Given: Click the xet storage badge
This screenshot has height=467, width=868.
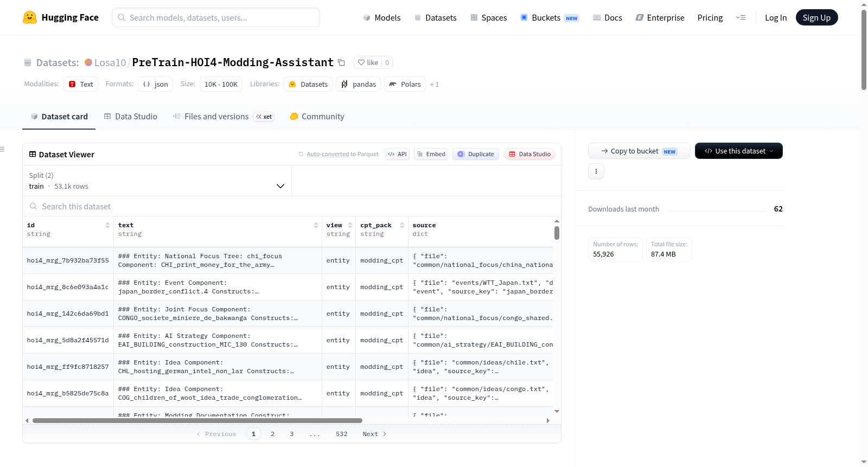Looking at the screenshot, I should pyautogui.click(x=264, y=117).
